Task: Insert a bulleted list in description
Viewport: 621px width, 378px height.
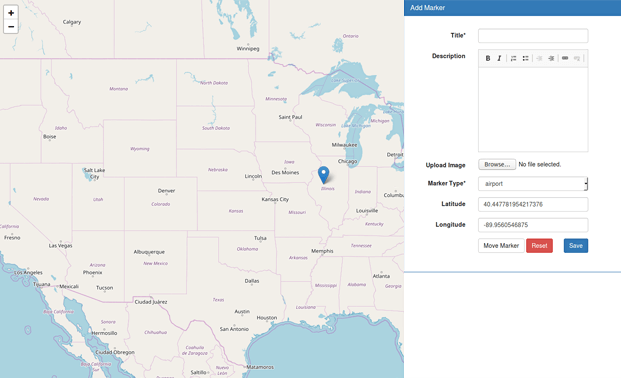Action: (525, 58)
